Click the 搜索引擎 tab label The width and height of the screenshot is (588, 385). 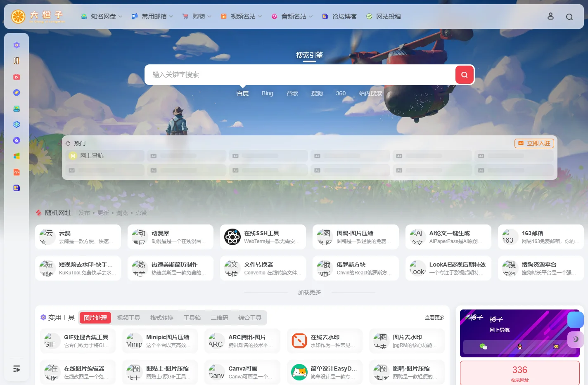[x=309, y=55]
